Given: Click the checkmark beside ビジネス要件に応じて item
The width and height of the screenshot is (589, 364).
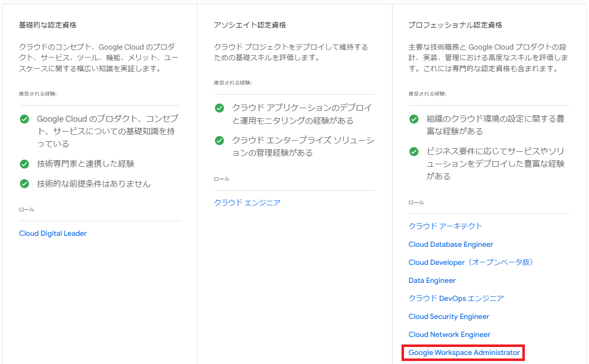Looking at the screenshot, I should pyautogui.click(x=414, y=151).
